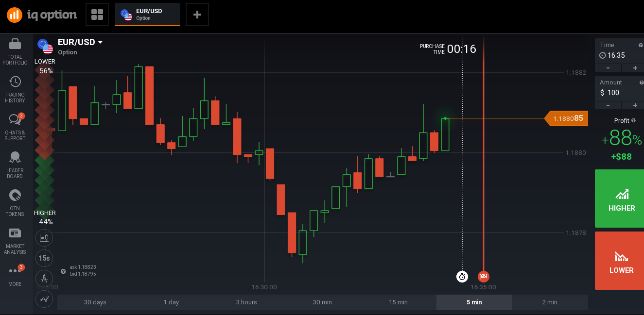Open Chats & Support

(15, 126)
